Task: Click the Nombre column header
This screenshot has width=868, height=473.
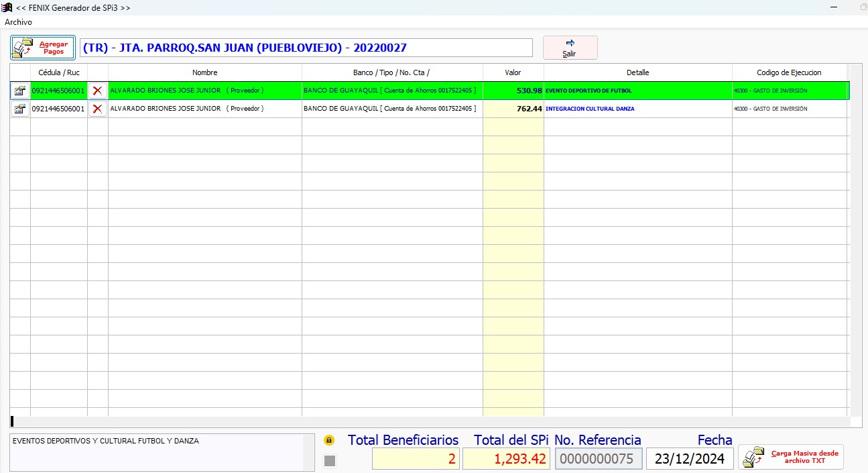Action: coord(204,72)
